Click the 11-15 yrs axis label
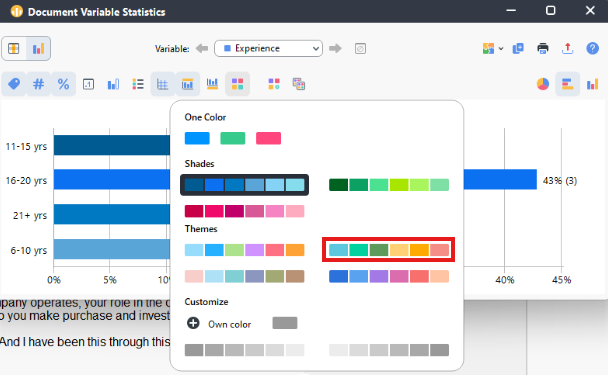Screen dimensions: 608x375 pos(26,147)
